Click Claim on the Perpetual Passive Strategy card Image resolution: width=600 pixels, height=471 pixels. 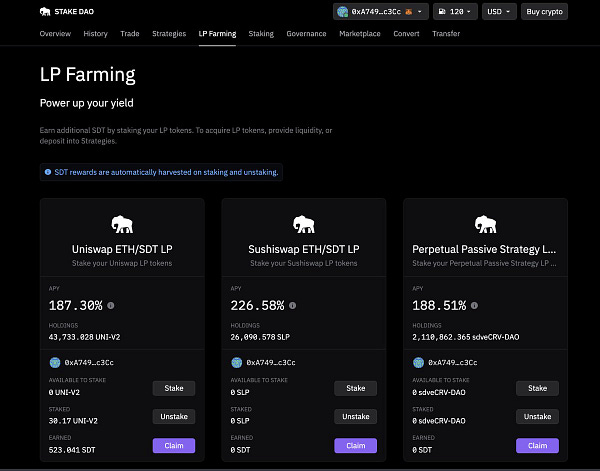tap(537, 445)
